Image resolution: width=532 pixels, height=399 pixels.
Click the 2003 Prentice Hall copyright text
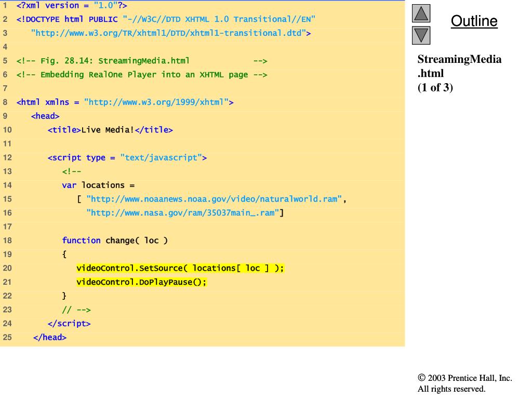coord(465,378)
